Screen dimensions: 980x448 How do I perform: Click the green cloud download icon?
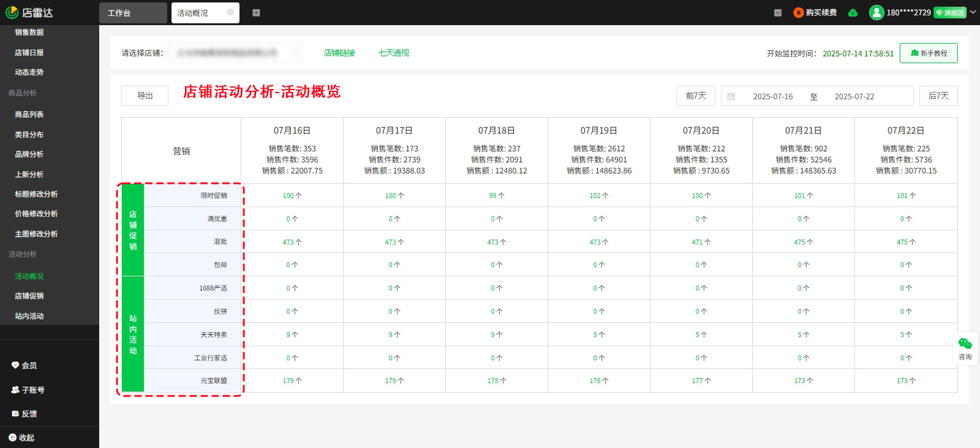point(853,13)
